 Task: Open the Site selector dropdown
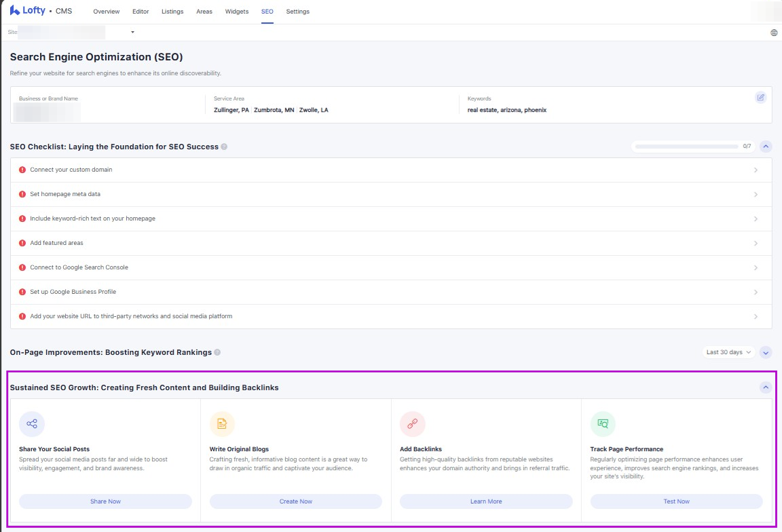coord(132,33)
